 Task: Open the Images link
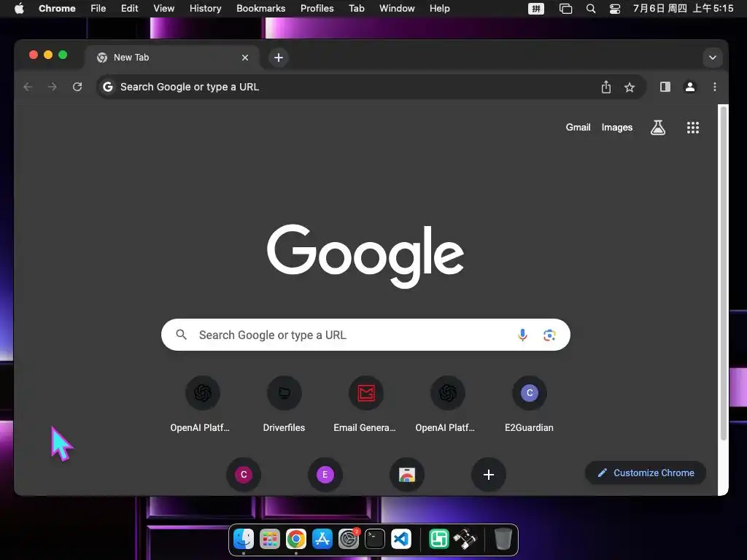click(x=617, y=127)
